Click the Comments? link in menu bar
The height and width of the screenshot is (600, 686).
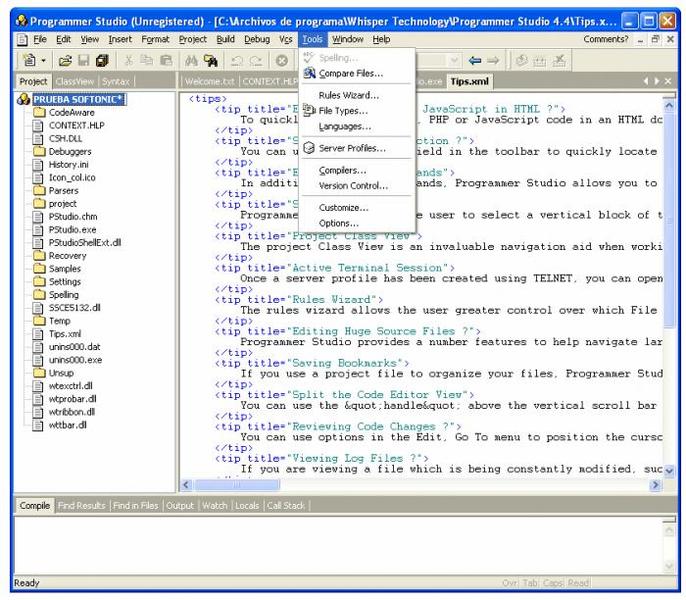[606, 39]
